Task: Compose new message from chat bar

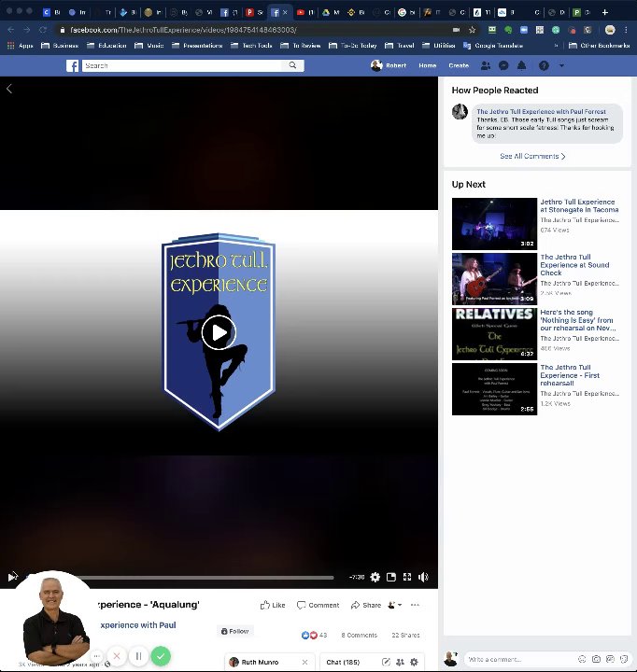Action: click(386, 662)
